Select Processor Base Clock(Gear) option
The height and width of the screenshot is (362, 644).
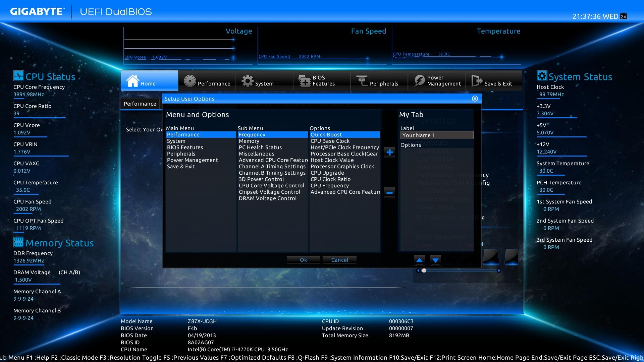(x=344, y=154)
